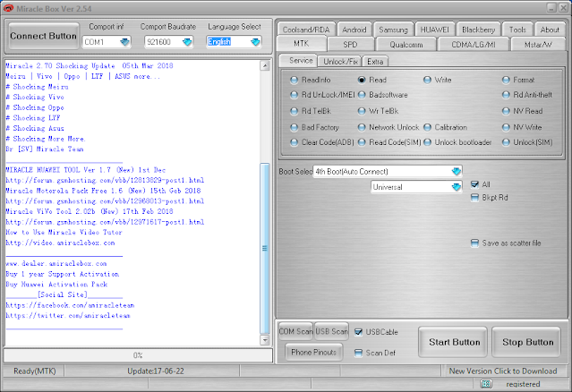Enable the Bkpt Rd checkbox
Viewport: 572px width, 392px height.
(474, 198)
